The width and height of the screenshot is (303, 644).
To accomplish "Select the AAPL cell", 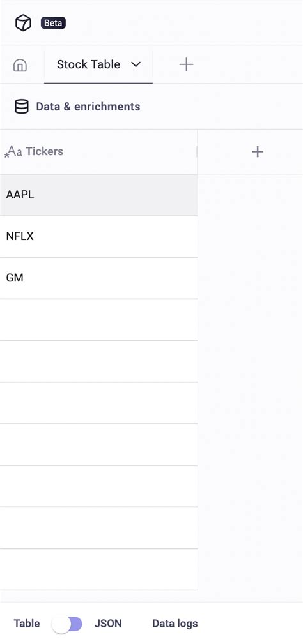I will pyautogui.click(x=98, y=195).
